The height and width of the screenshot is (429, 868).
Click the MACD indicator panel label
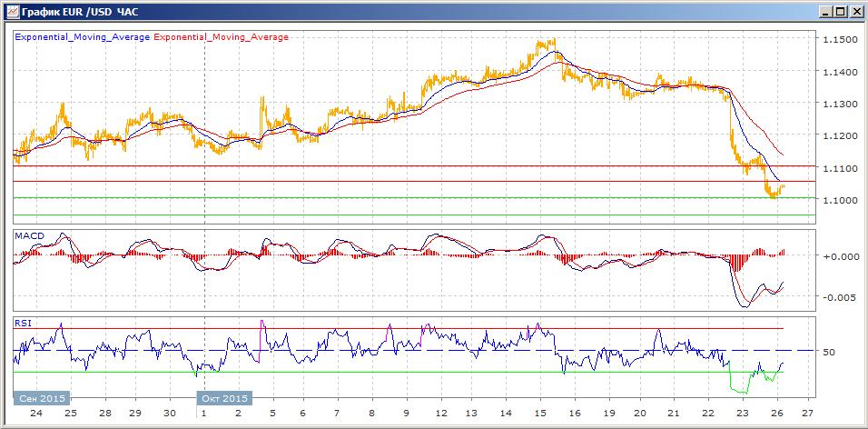tap(29, 235)
